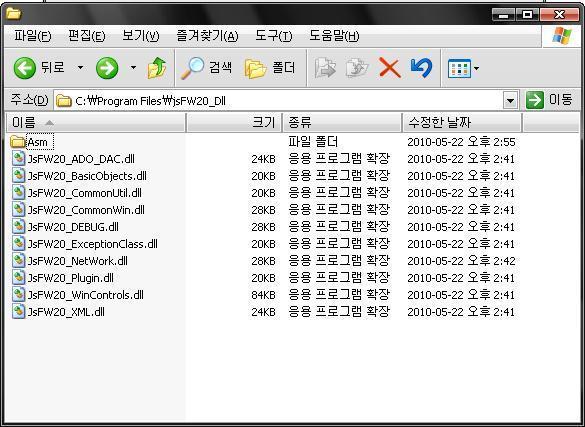This screenshot has width=585, height=427.
Task: Select file name JsFW20_DEBUG.dll
Action: (73, 227)
